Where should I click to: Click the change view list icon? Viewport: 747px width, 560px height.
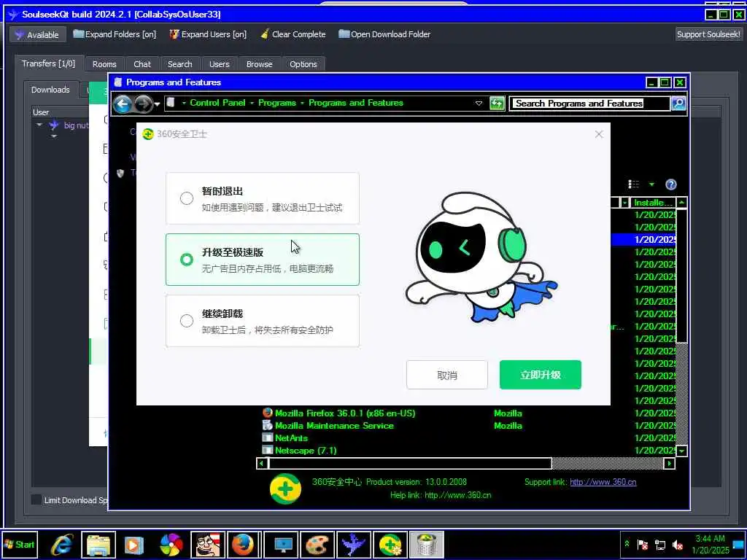tap(634, 184)
